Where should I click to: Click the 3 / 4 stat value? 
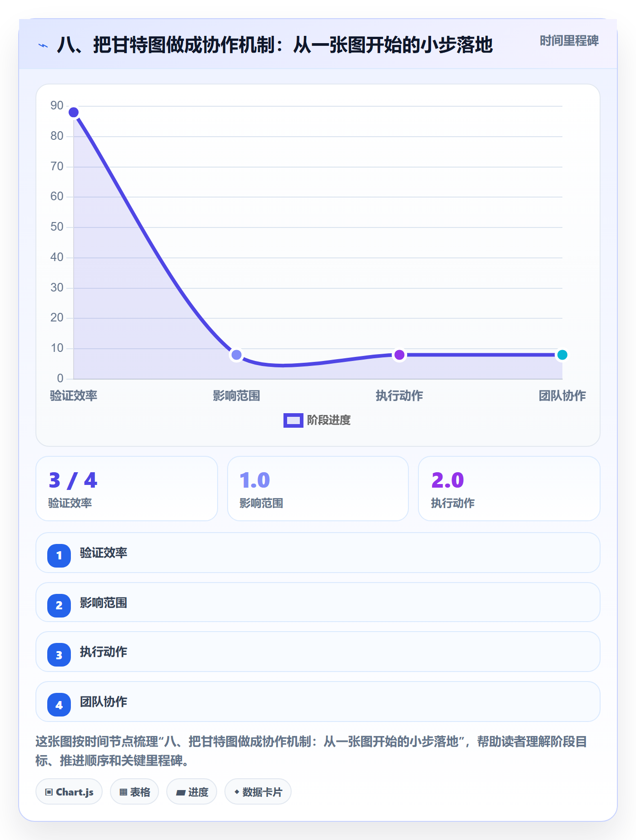click(x=73, y=480)
